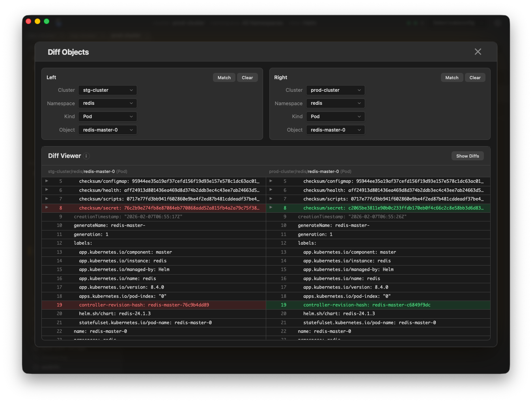This screenshot has width=532, height=403.
Task: Select right controller-revision-hash diff line 19
Action: [x=378, y=305]
